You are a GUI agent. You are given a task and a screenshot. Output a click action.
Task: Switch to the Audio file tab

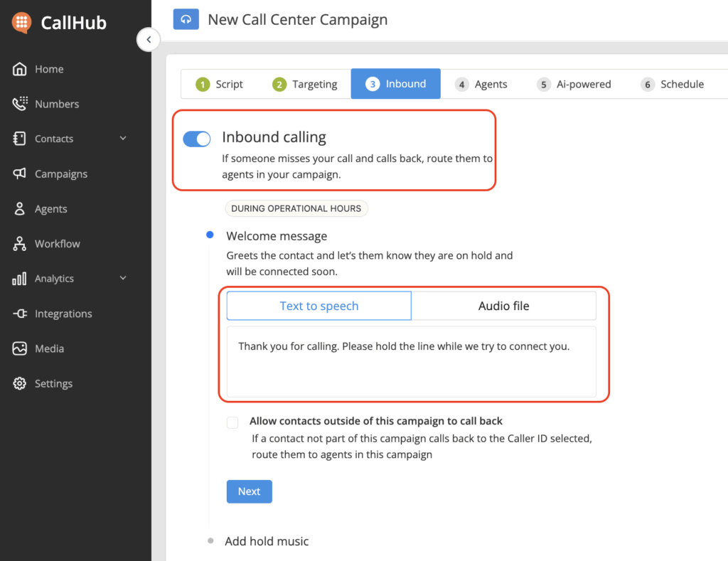503,306
